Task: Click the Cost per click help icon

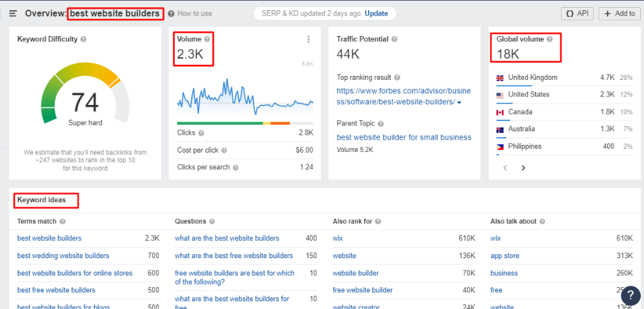Action: pos(224,150)
